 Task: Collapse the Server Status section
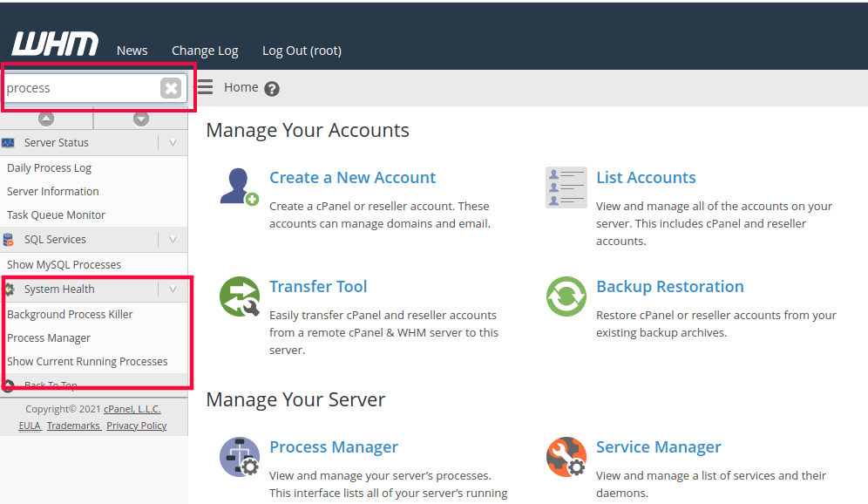tap(173, 142)
